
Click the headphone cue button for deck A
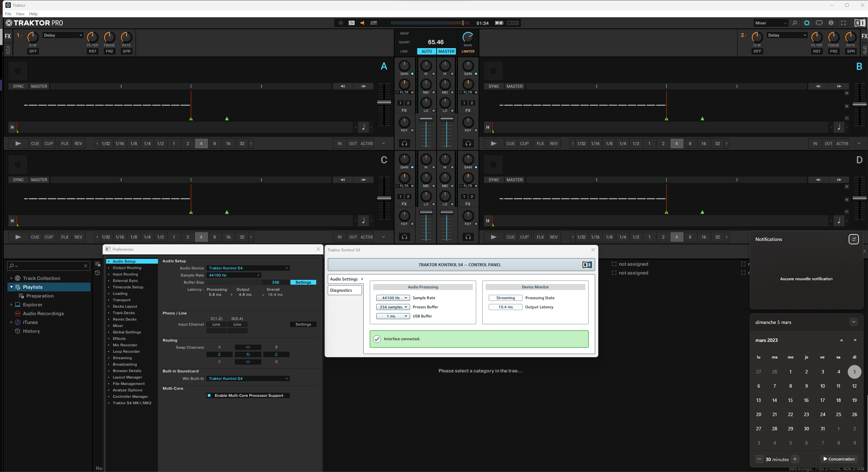click(x=404, y=144)
